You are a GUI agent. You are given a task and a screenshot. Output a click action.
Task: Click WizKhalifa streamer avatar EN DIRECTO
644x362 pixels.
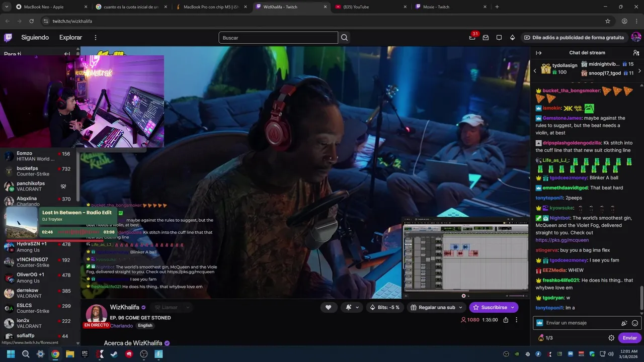pyautogui.click(x=96, y=316)
